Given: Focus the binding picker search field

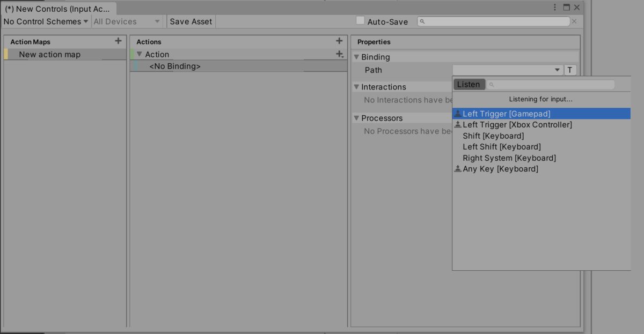Looking at the screenshot, I should coord(551,85).
